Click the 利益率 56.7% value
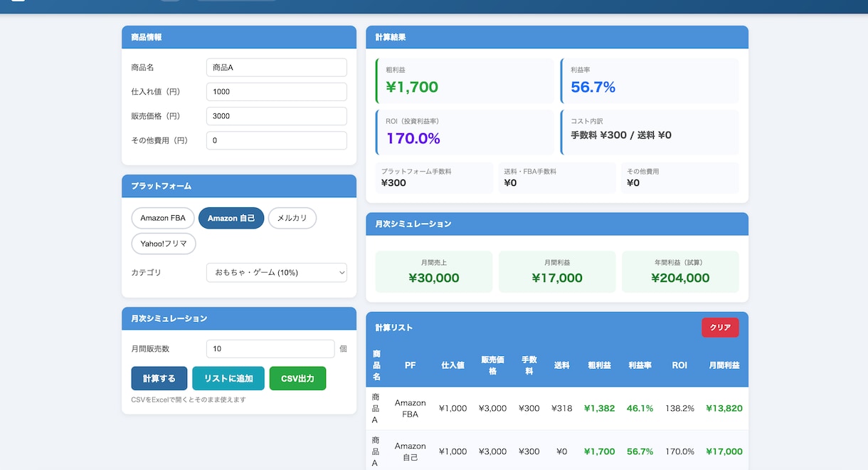Screen dimensions: 868x470 click(x=593, y=88)
